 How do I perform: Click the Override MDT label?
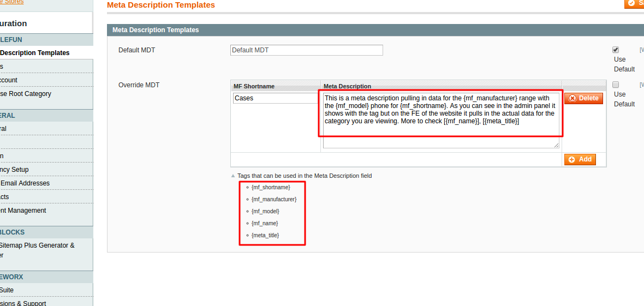coord(139,86)
